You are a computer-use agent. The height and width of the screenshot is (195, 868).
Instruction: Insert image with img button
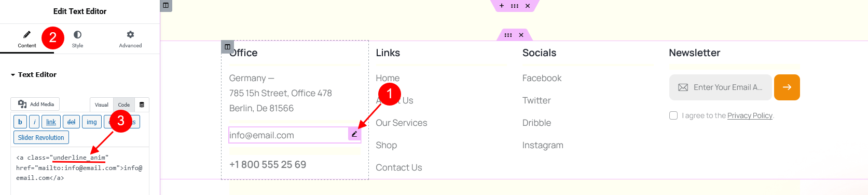pyautogui.click(x=92, y=122)
